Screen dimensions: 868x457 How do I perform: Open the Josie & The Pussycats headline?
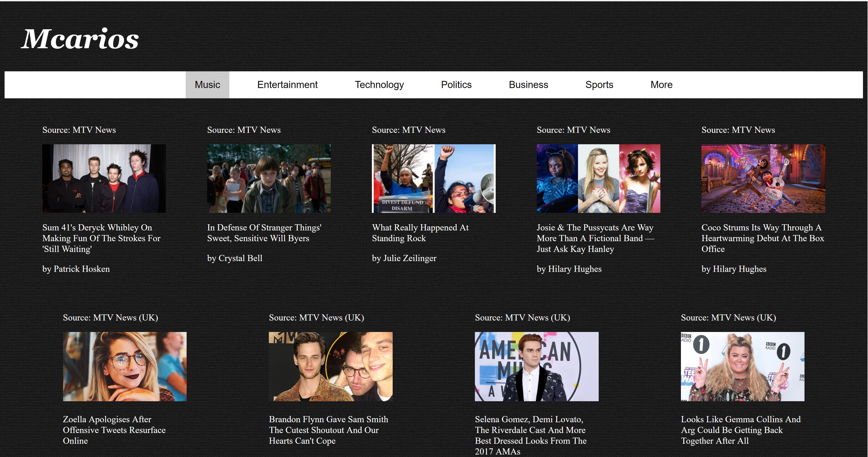pos(595,238)
